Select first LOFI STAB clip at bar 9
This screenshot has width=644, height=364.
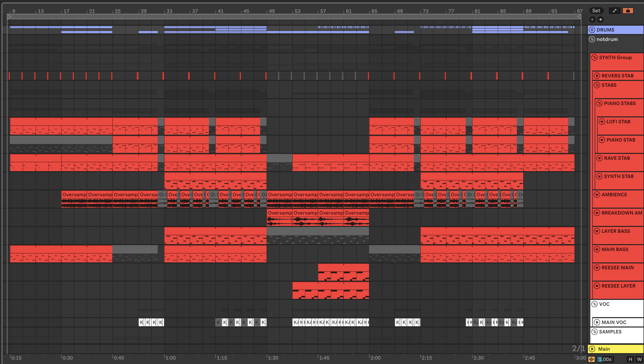[61, 126]
